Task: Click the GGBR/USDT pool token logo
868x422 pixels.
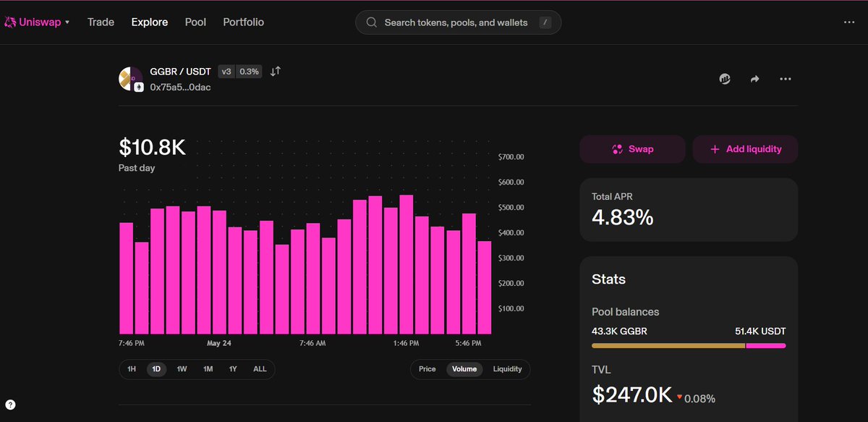Action: [131, 79]
